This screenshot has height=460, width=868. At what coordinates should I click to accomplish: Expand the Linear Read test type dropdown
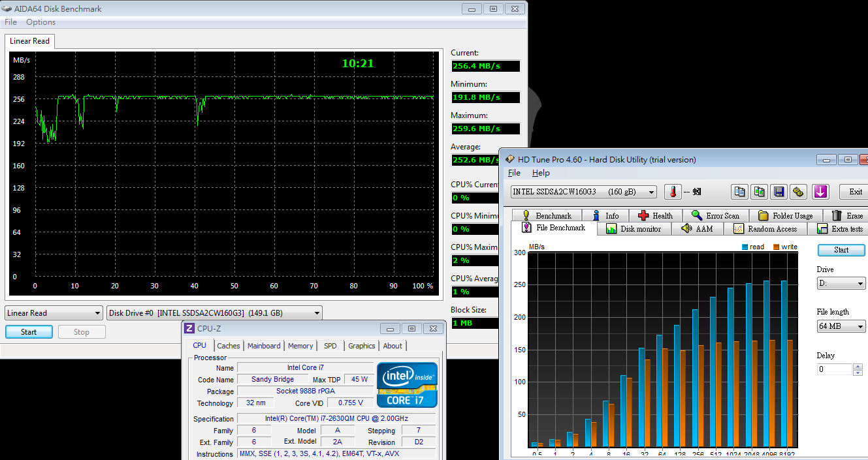(x=97, y=313)
